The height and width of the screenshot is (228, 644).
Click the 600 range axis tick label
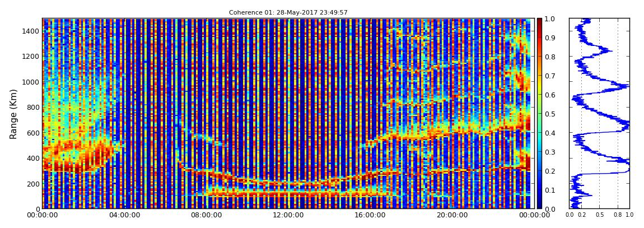(x=33, y=133)
